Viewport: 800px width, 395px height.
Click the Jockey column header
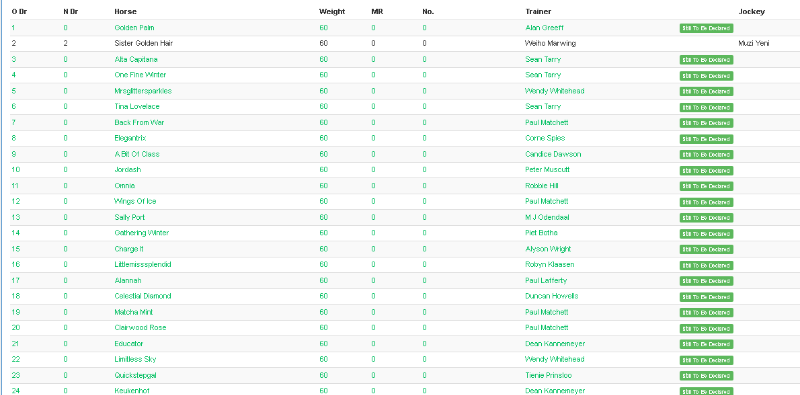point(752,11)
